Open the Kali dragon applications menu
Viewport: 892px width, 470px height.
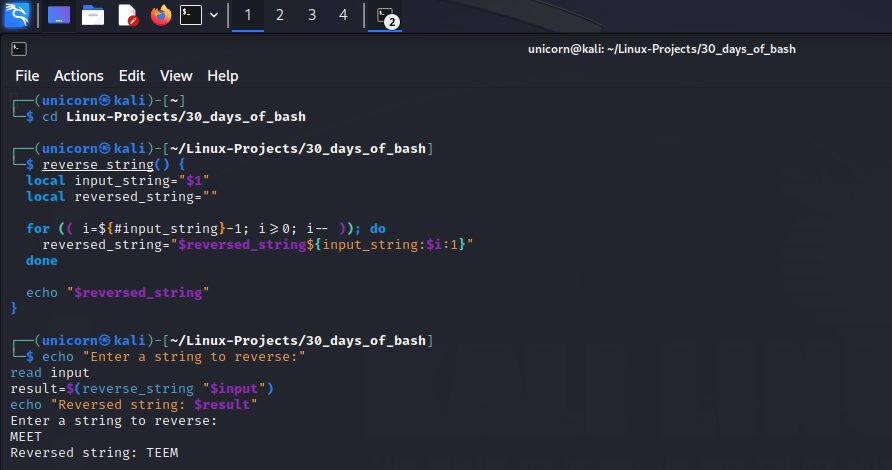point(16,15)
